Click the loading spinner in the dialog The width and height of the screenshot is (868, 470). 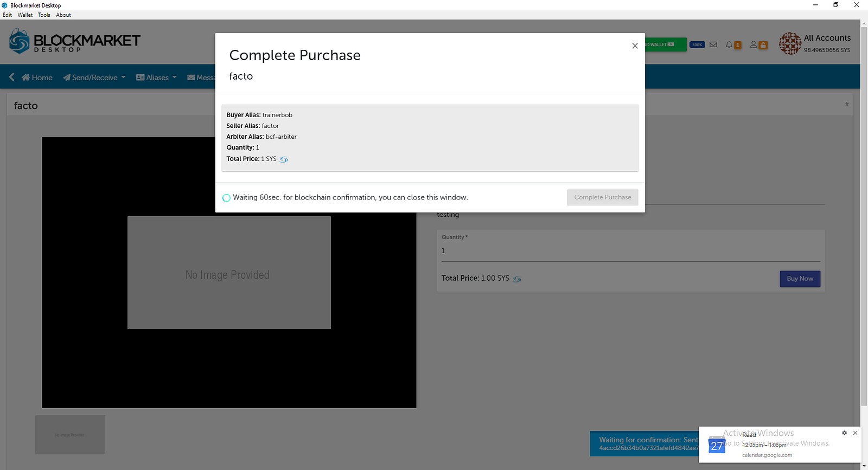(x=227, y=198)
